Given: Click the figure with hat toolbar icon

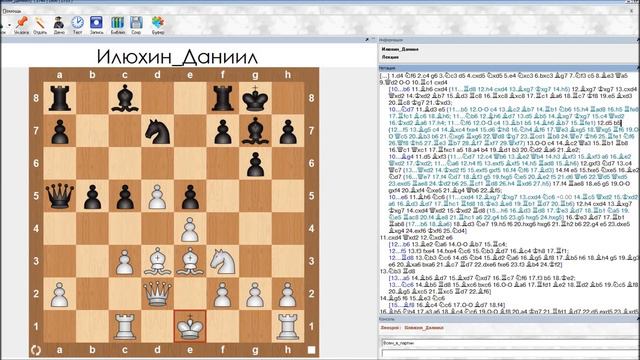Looking at the screenshot, I should pyautogui.click(x=59, y=23).
